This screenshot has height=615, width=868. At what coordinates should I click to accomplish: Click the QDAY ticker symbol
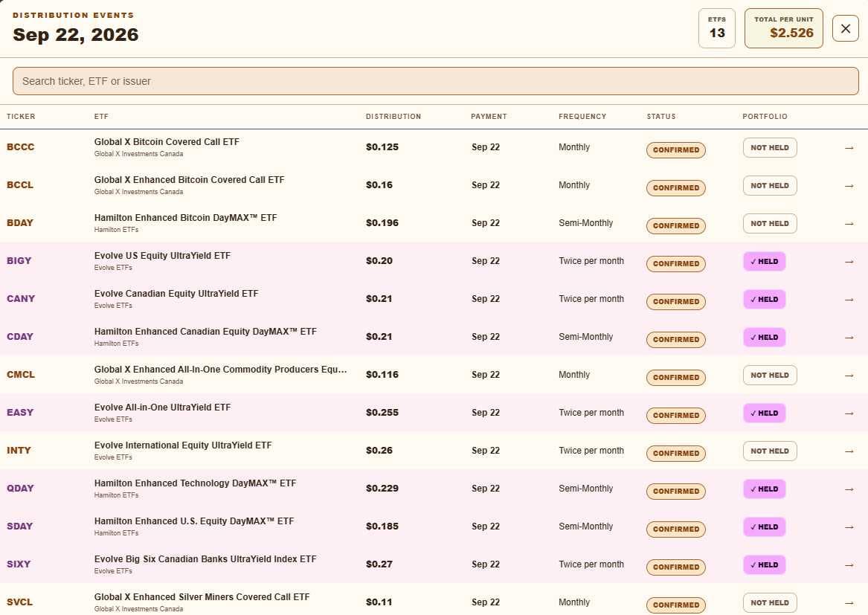pos(21,489)
